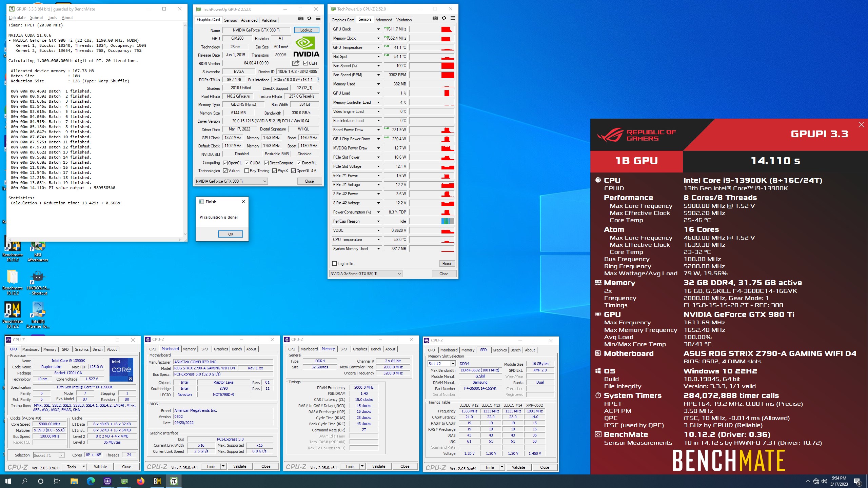The image size is (868, 488).
Task: Open File Explorer from the taskbar
Action: 74,481
